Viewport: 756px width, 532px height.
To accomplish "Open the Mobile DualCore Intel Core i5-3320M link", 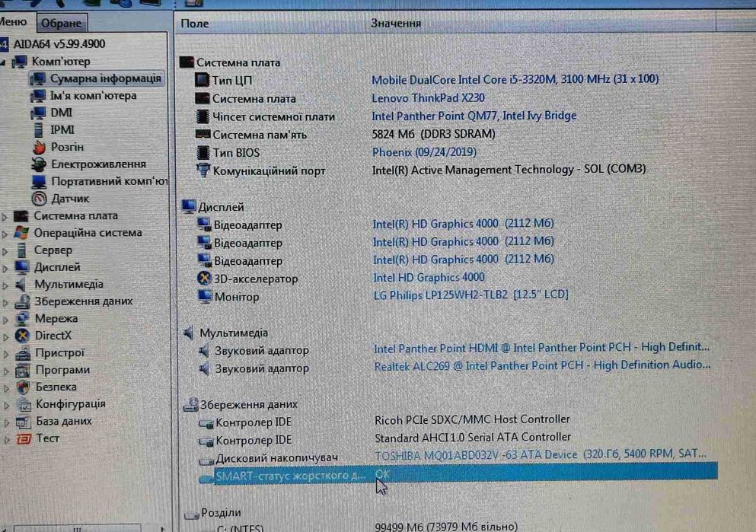I will (515, 79).
